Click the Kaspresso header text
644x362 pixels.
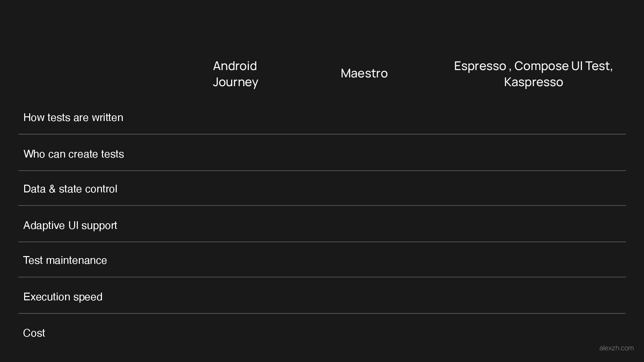(x=533, y=82)
